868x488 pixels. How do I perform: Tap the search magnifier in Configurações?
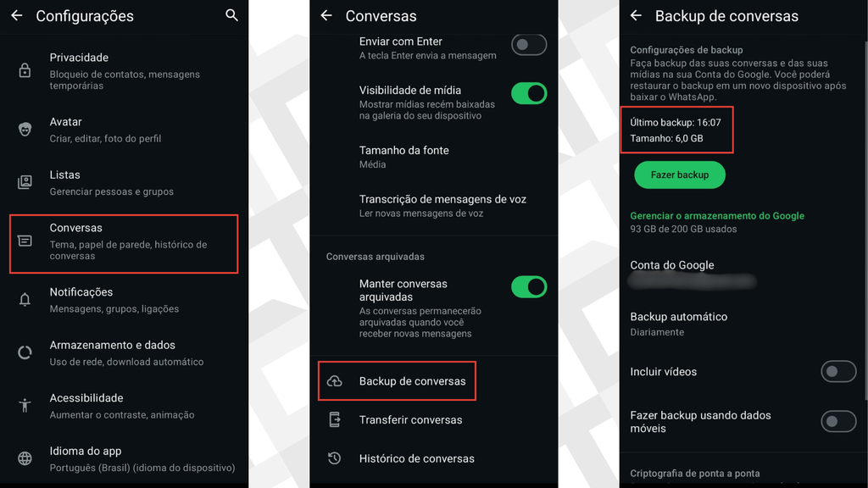point(232,15)
